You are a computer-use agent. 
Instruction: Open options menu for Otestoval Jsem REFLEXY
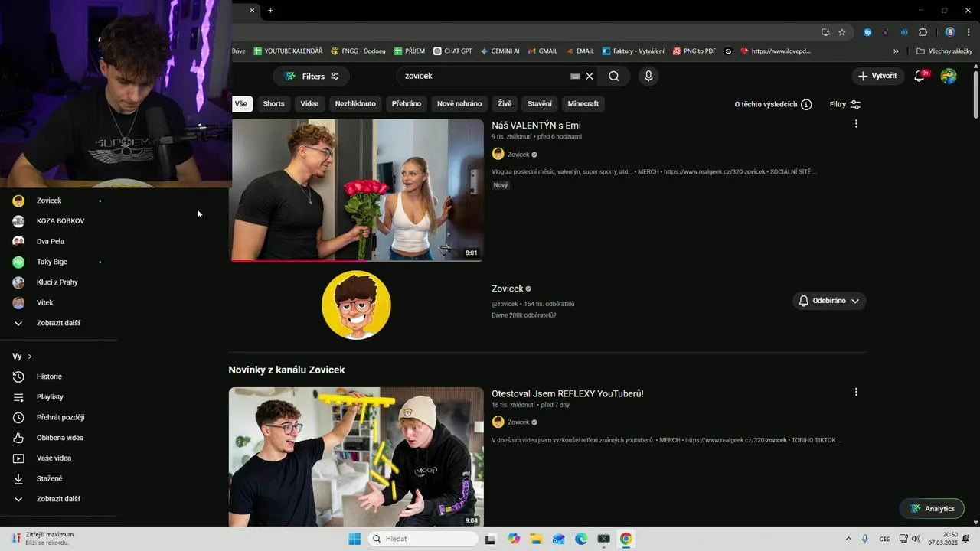pos(856,392)
